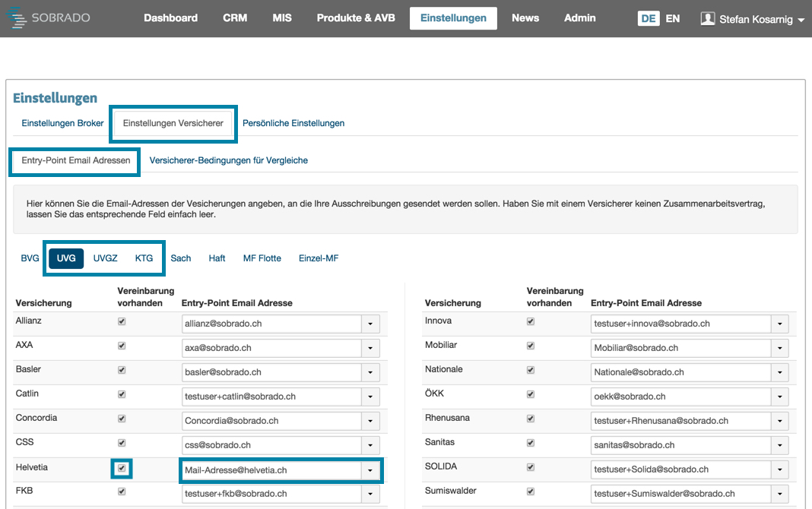Screen dimensions: 812x509
Task: Expand ÖKK email dropdown arrow
Action: pos(779,397)
